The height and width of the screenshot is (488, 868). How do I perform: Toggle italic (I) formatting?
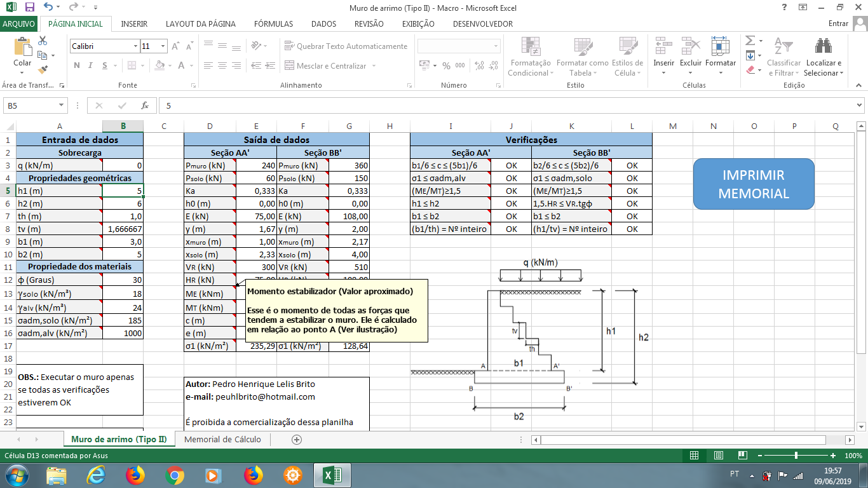click(x=90, y=65)
